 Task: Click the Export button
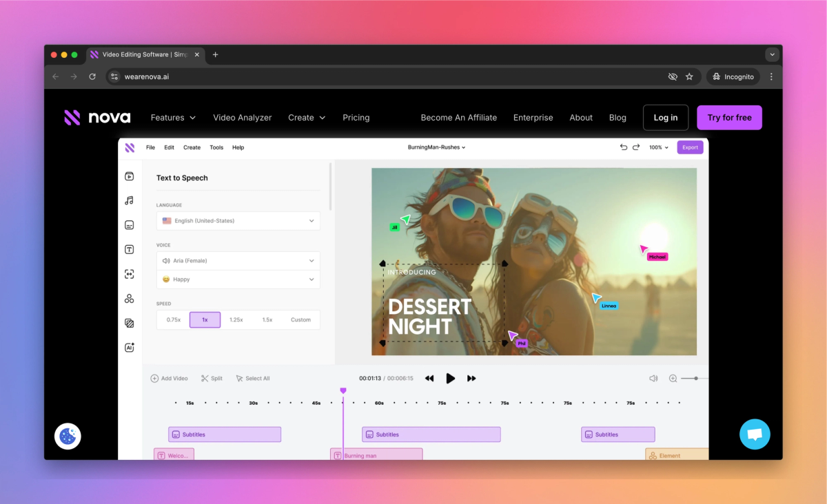tap(690, 147)
